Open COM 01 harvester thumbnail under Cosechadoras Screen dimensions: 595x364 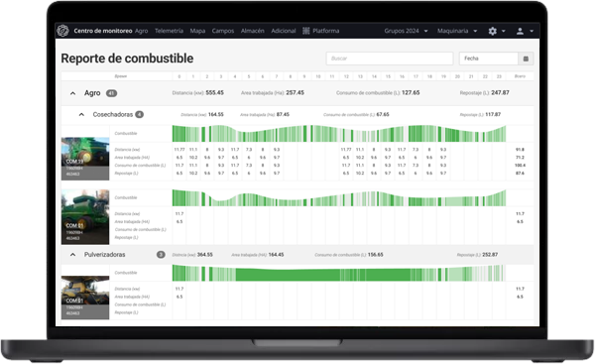(x=85, y=217)
